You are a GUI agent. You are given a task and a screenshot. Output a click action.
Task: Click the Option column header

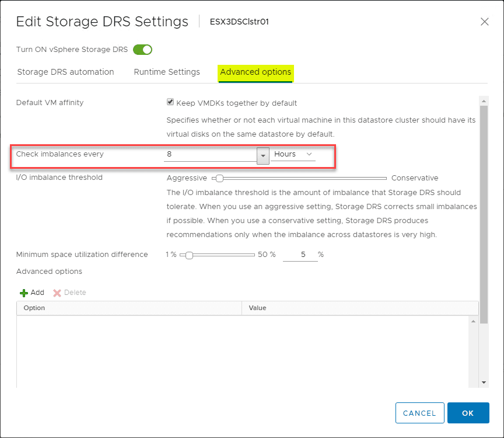click(x=129, y=308)
